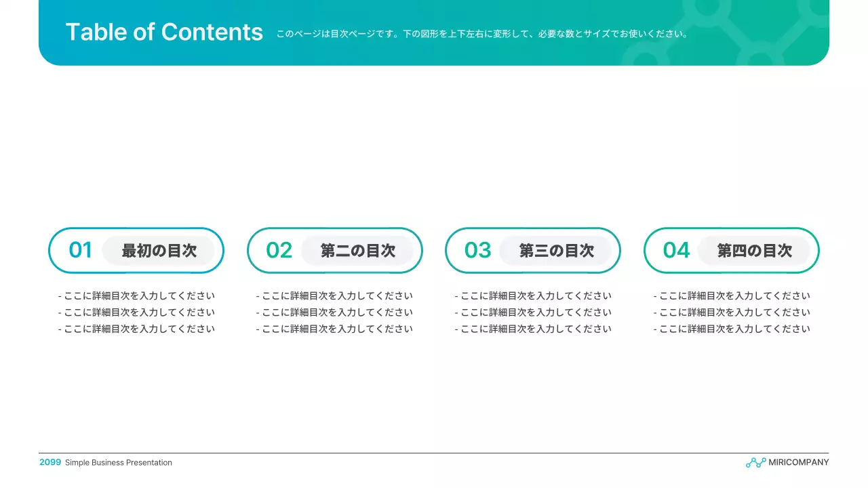Click the Simple Business Presentation footer text
Screen dimensions: 868x488
click(118, 462)
